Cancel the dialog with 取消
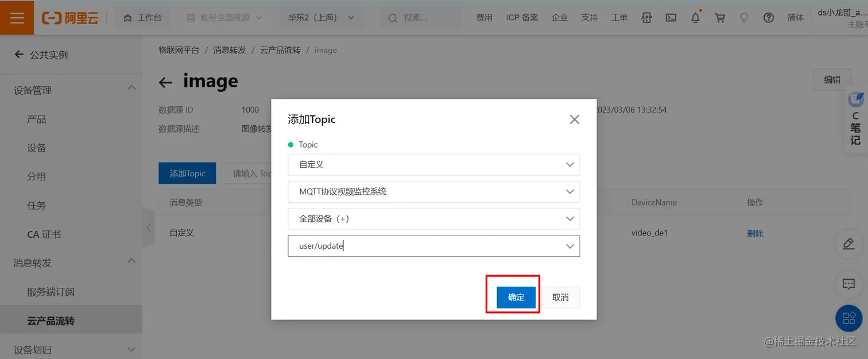 coord(560,298)
